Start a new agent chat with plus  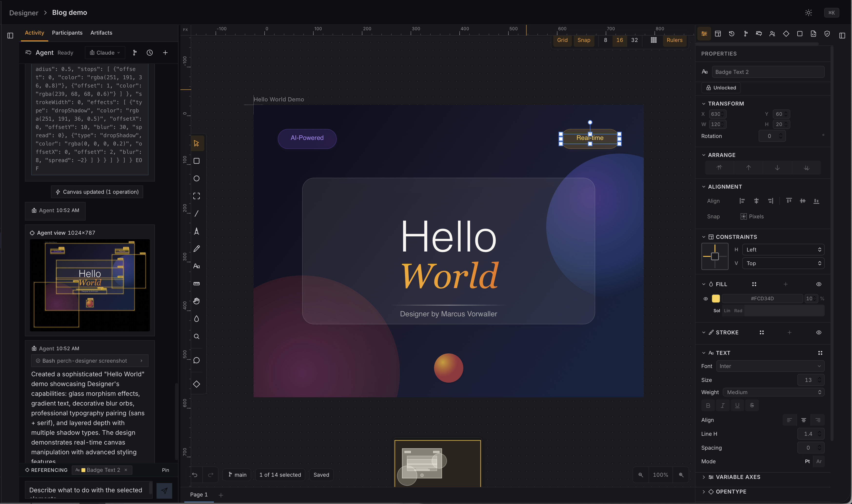(x=165, y=53)
